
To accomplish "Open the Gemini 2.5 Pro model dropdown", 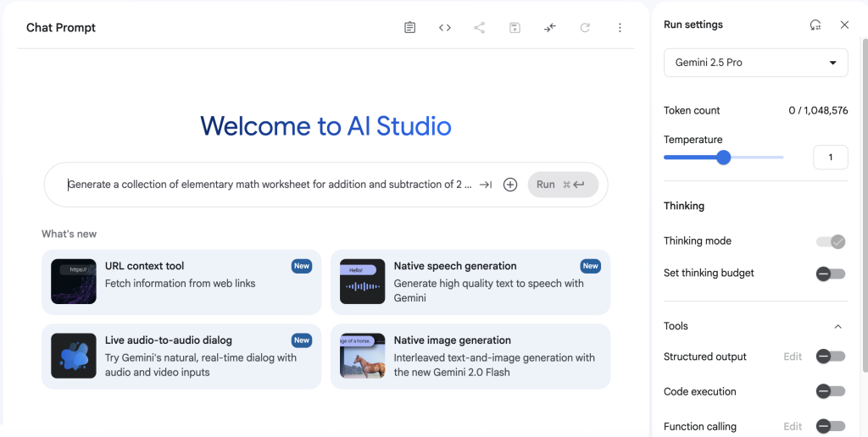I will coord(755,63).
